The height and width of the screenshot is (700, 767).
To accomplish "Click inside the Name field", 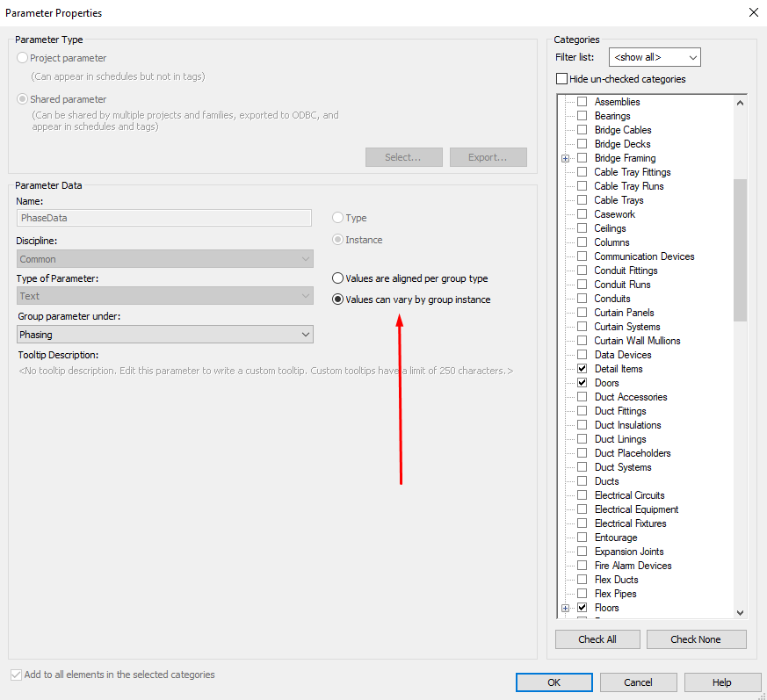I will click(164, 217).
